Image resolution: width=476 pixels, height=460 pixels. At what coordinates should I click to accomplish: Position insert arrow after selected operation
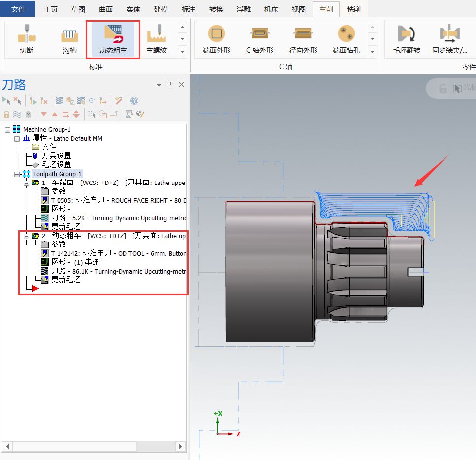coord(65,114)
